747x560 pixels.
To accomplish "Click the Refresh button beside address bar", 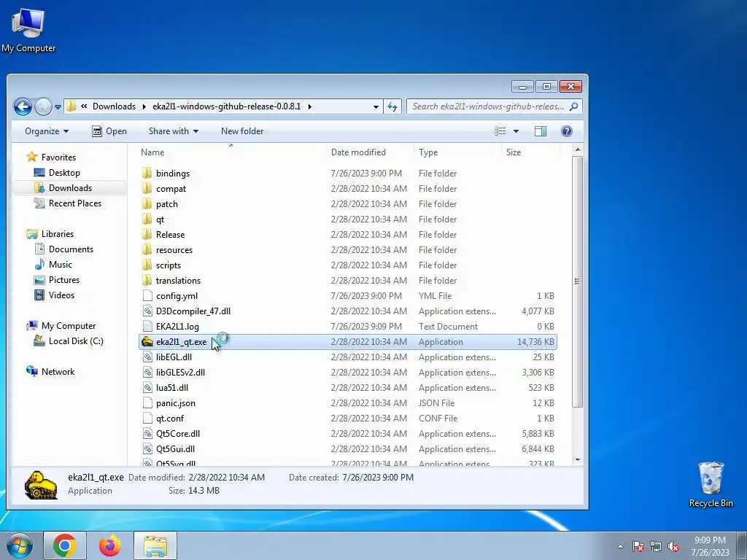I will [392, 106].
